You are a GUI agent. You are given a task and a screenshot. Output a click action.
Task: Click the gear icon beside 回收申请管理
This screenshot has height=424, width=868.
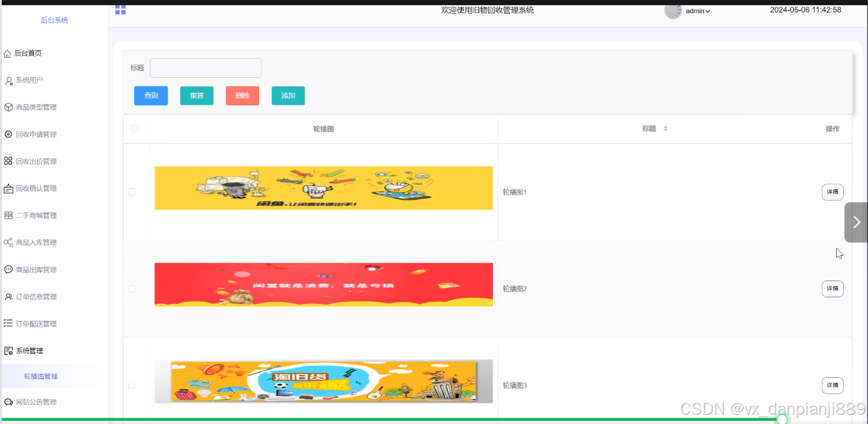[8, 134]
